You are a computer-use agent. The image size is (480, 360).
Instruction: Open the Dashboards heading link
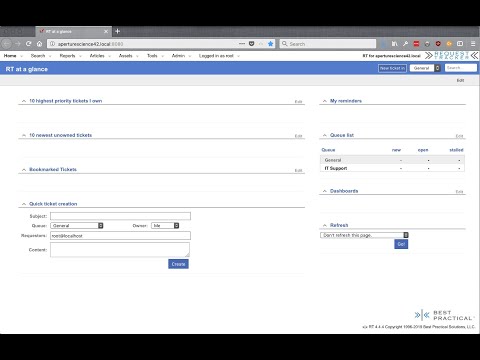[344, 191]
